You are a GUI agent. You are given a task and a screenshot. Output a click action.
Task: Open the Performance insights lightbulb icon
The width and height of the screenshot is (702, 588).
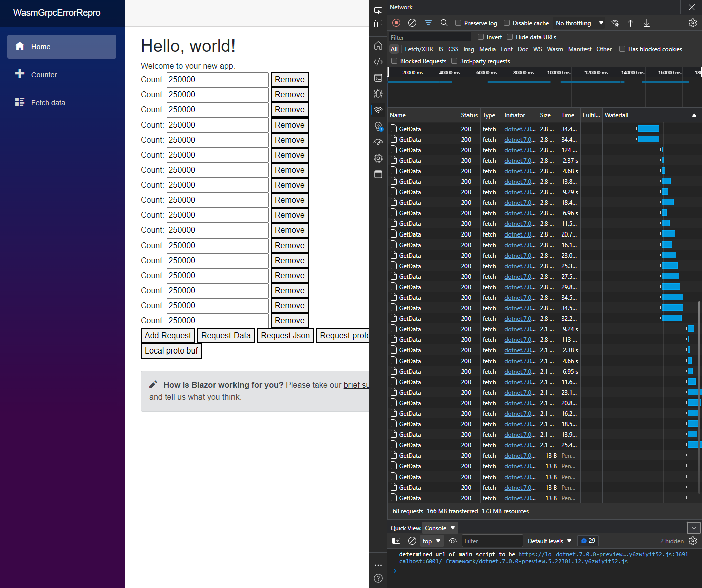pyautogui.click(x=378, y=126)
